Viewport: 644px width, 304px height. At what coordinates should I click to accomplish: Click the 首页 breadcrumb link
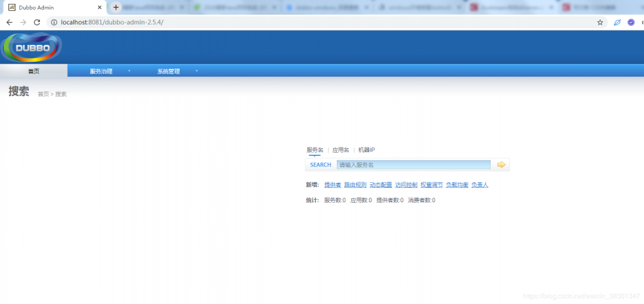pyautogui.click(x=43, y=94)
